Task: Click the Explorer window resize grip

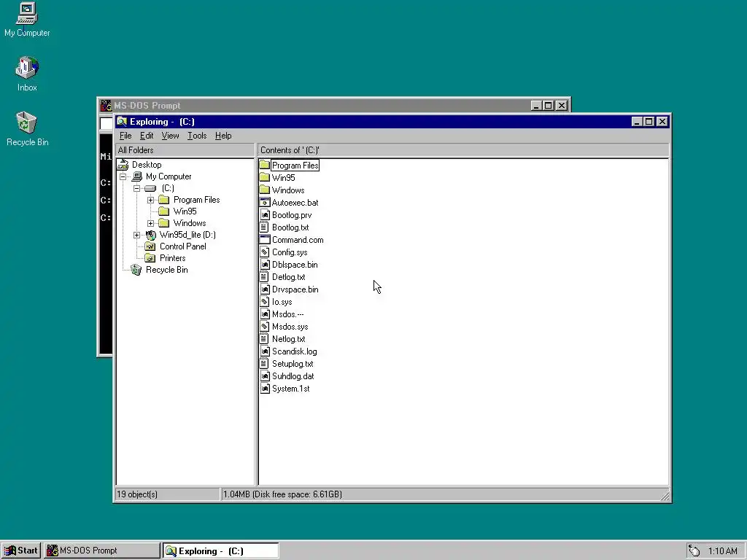Action: (665, 496)
